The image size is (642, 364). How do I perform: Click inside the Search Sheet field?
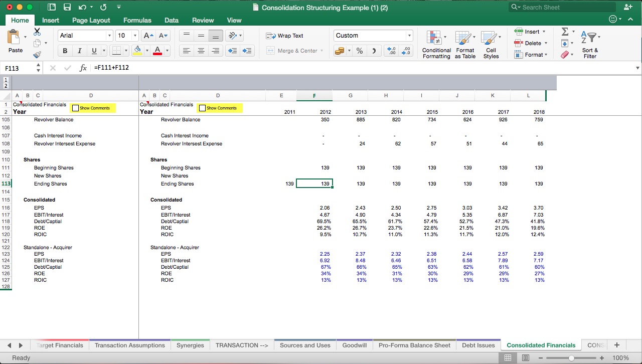click(x=562, y=7)
